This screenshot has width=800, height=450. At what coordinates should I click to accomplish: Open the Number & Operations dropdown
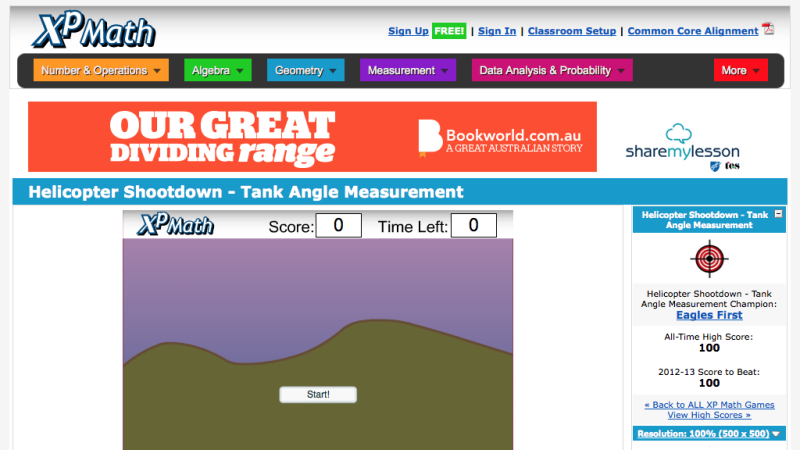click(101, 71)
